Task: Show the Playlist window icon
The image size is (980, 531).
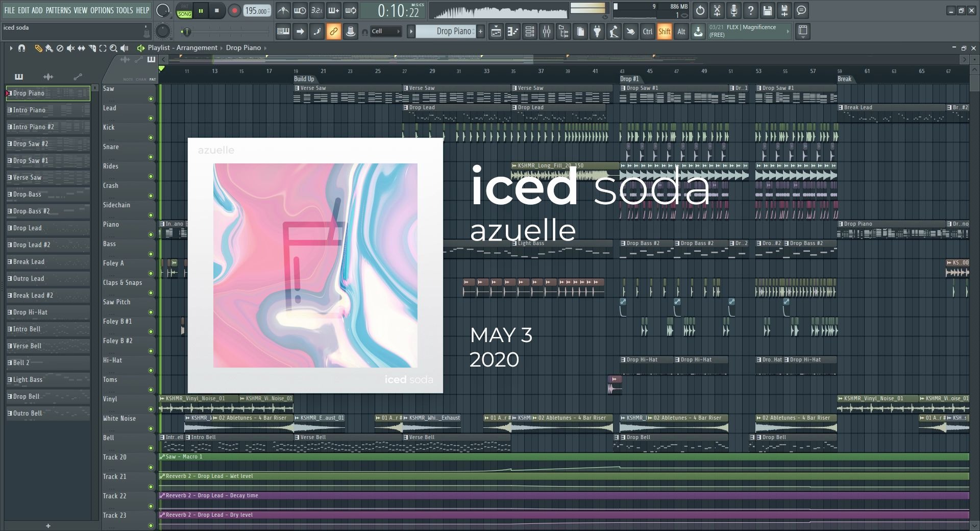Action: [496, 32]
